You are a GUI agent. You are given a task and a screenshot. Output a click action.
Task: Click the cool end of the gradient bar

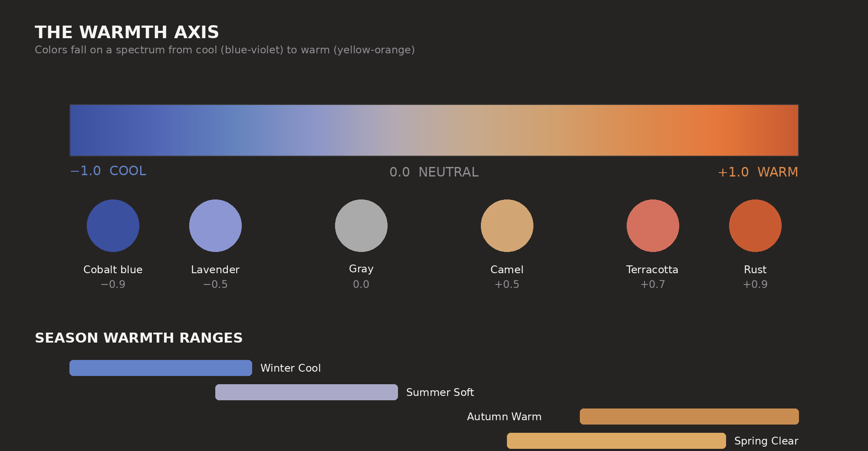tap(87, 130)
